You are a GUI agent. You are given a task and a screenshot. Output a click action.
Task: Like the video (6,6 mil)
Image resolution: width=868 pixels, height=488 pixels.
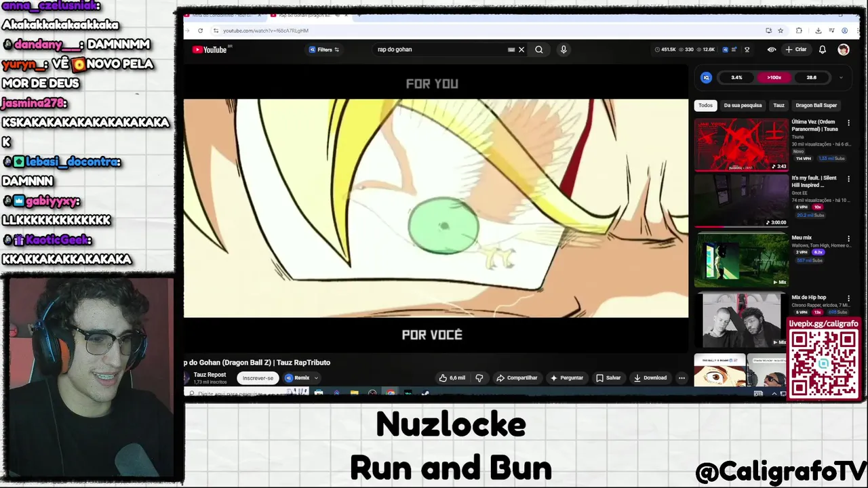pos(452,378)
